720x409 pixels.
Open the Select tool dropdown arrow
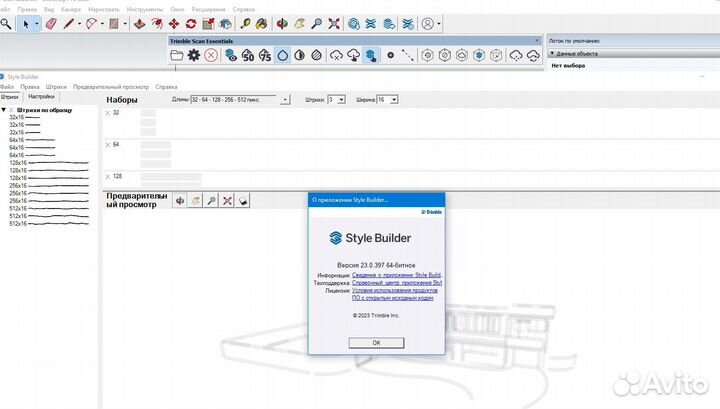pyautogui.click(x=37, y=24)
